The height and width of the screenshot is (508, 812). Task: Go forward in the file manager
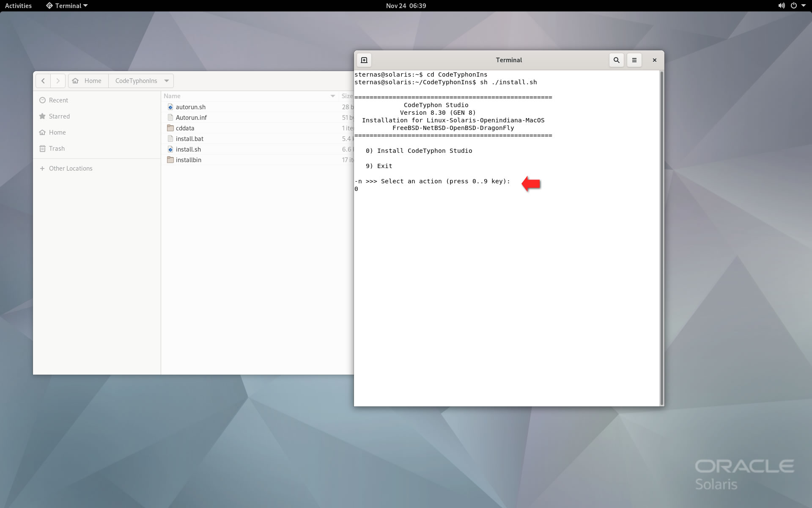point(58,81)
